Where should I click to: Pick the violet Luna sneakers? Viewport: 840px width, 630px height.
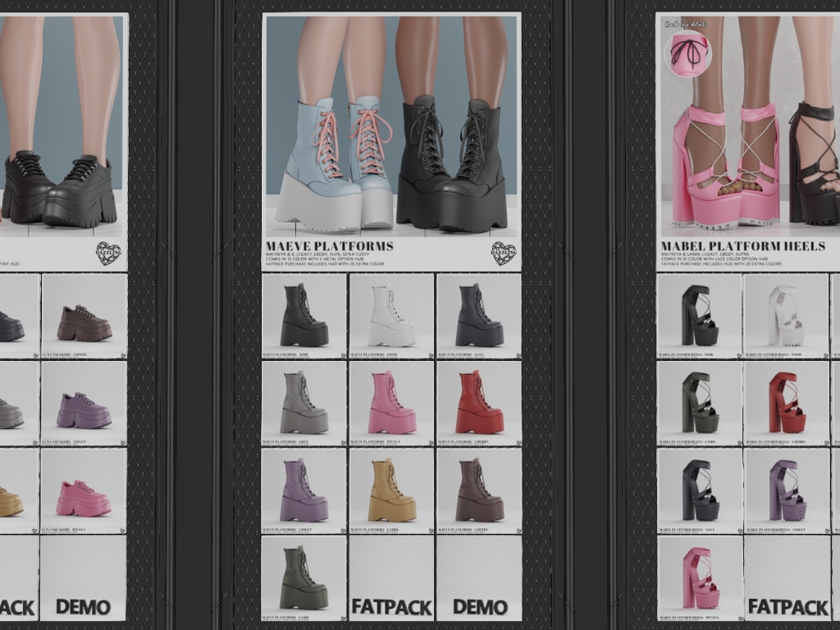click(x=84, y=404)
